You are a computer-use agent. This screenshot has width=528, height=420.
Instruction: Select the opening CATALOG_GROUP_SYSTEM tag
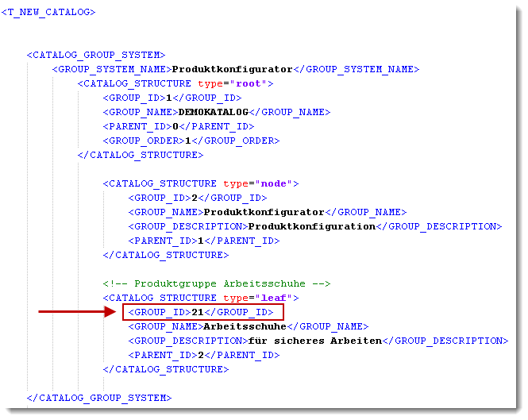pos(96,55)
